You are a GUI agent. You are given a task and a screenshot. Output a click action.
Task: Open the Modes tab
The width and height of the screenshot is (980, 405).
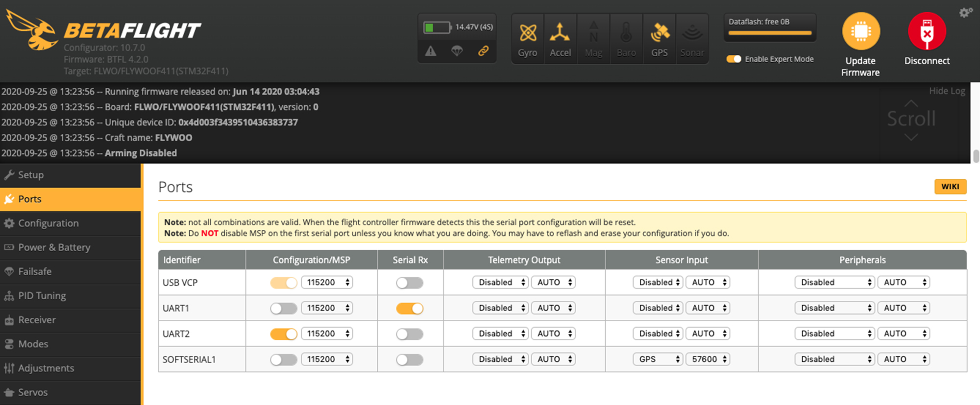click(x=71, y=344)
